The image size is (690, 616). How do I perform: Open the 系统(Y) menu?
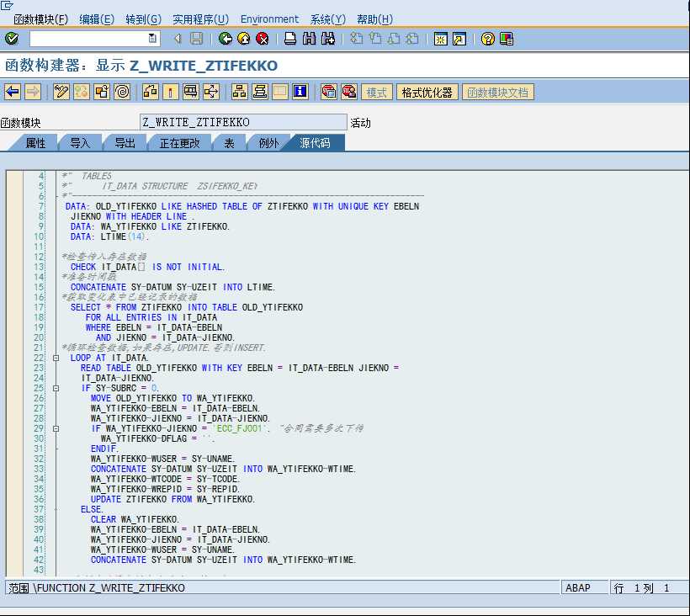point(328,19)
